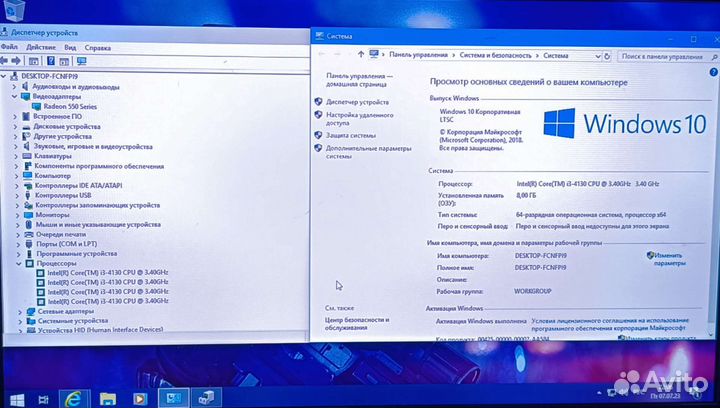Click the Компьютер category icon

click(x=28, y=176)
